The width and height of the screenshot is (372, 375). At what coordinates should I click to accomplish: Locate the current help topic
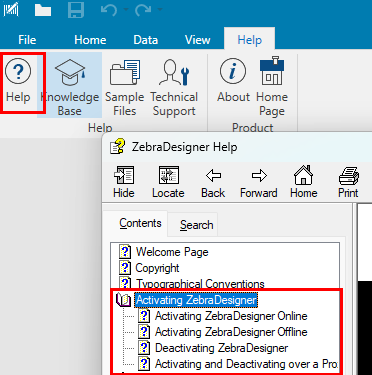pos(168,182)
